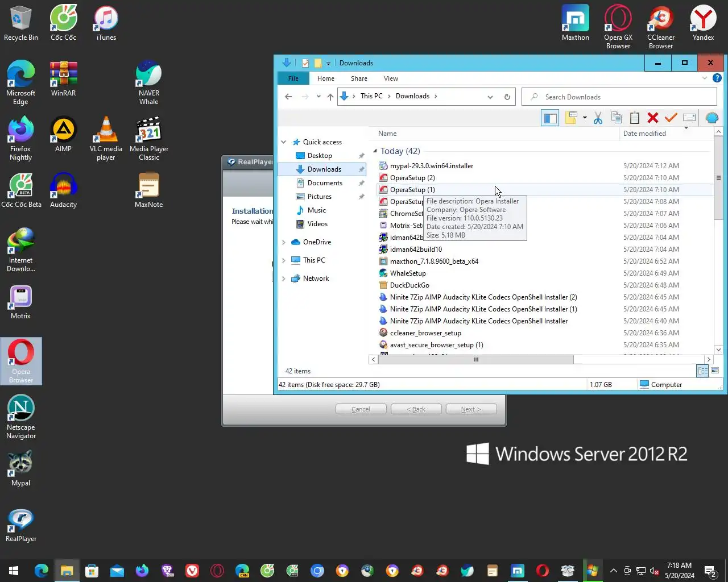This screenshot has width=728, height=582.
Task: Open the File menu tab
Action: [x=293, y=78]
